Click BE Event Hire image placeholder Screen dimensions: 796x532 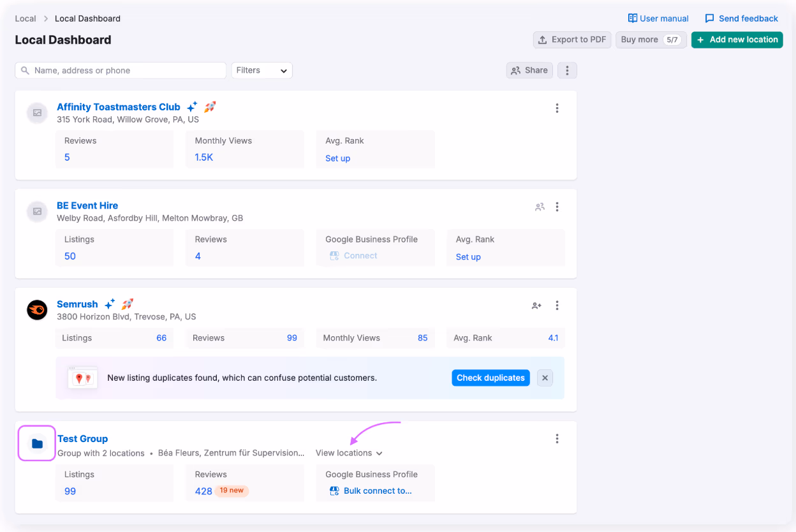coord(37,211)
